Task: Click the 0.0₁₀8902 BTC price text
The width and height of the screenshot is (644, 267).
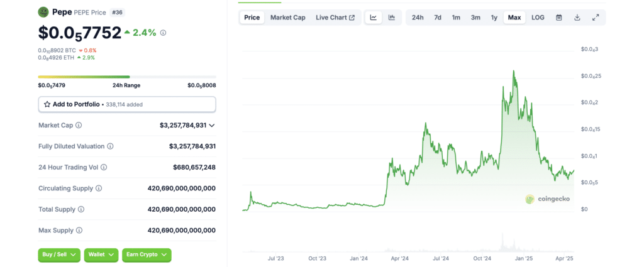Action: click(57, 50)
